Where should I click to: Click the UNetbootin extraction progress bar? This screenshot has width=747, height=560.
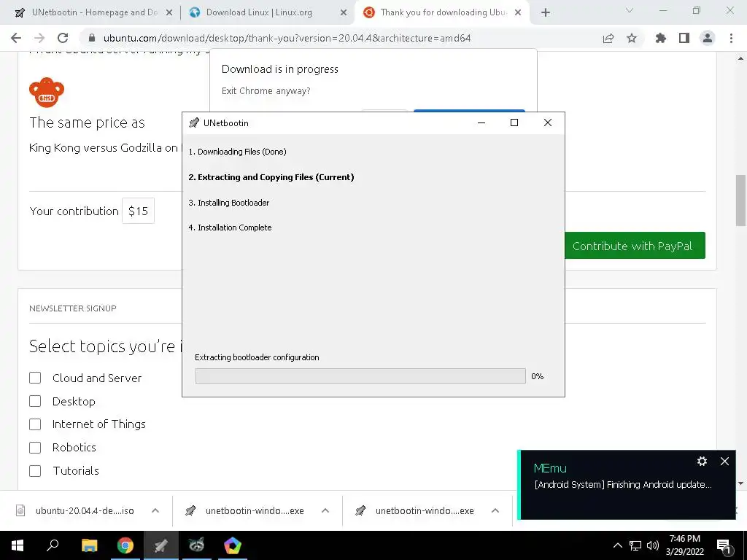coord(360,376)
